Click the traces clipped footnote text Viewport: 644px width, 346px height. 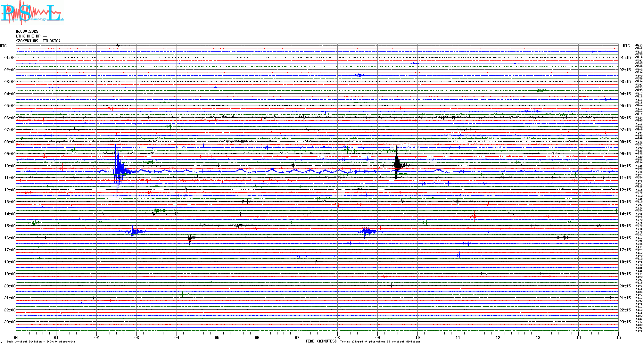pos(380,342)
